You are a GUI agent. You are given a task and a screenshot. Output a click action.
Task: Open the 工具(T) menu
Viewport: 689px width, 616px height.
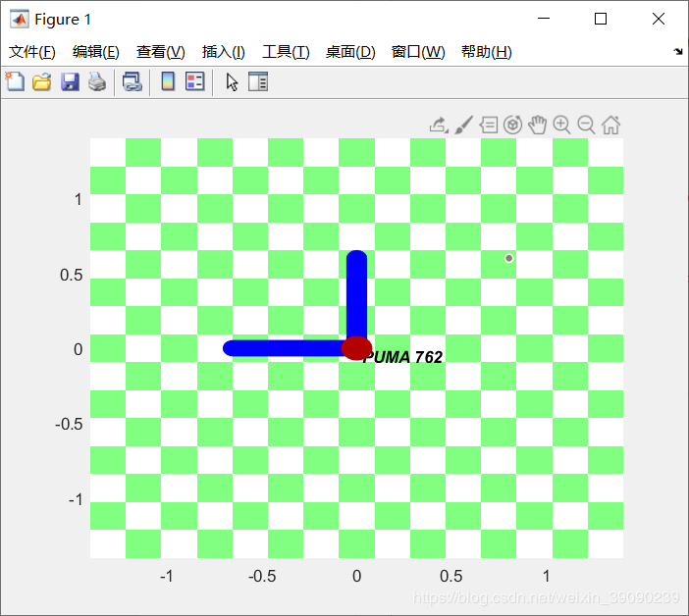pyautogui.click(x=286, y=52)
